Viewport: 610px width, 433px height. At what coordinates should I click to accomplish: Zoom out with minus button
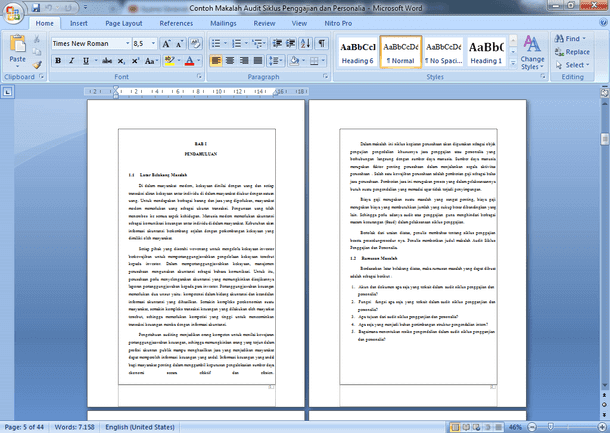click(x=532, y=427)
